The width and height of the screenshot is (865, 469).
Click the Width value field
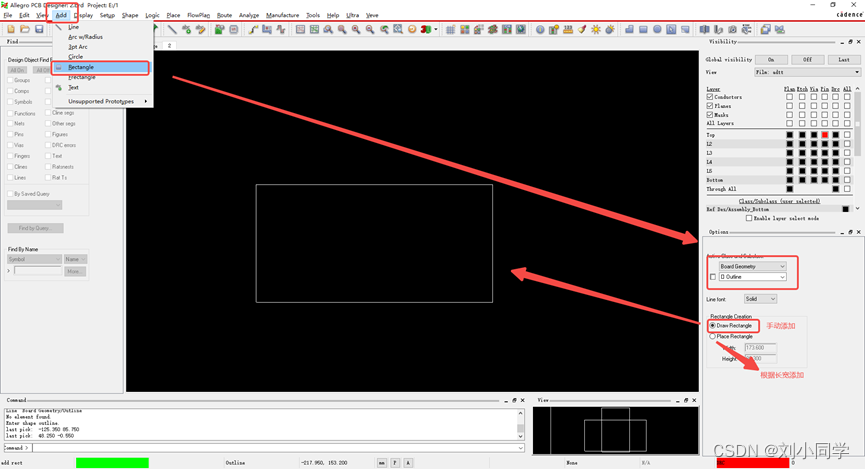[760, 348]
